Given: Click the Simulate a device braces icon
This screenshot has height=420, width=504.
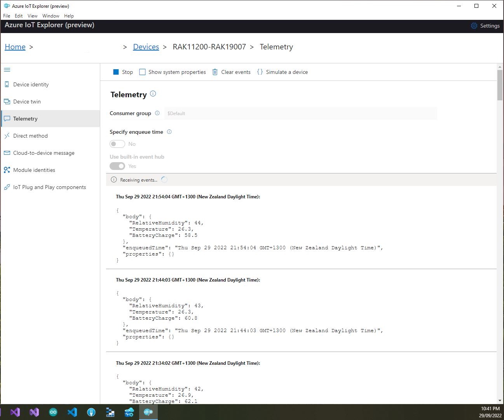Looking at the screenshot, I should coord(260,72).
